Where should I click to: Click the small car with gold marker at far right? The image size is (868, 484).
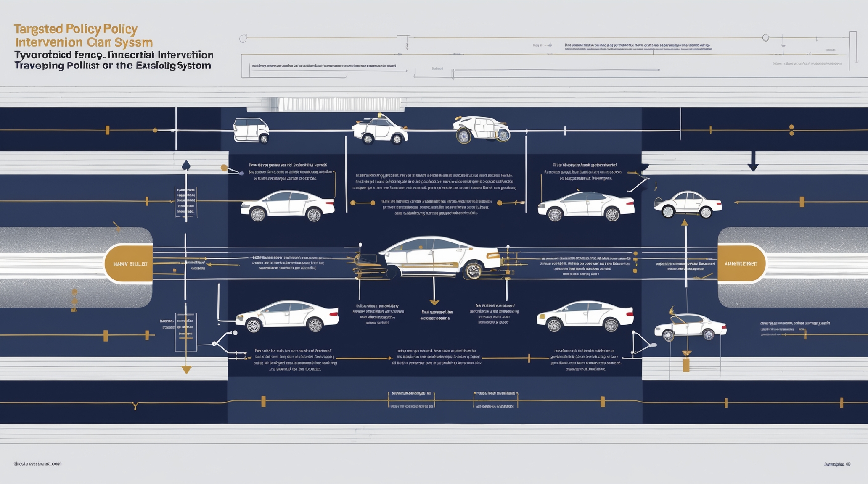point(690,327)
